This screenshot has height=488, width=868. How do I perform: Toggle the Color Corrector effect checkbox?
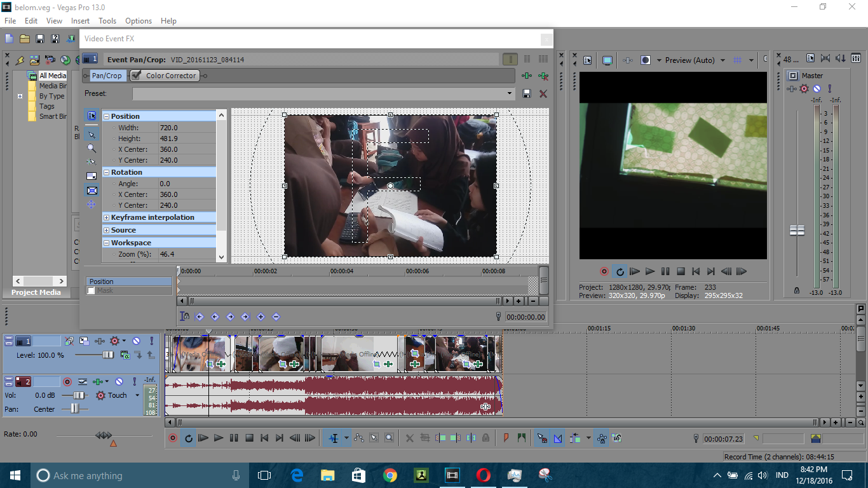pos(135,75)
